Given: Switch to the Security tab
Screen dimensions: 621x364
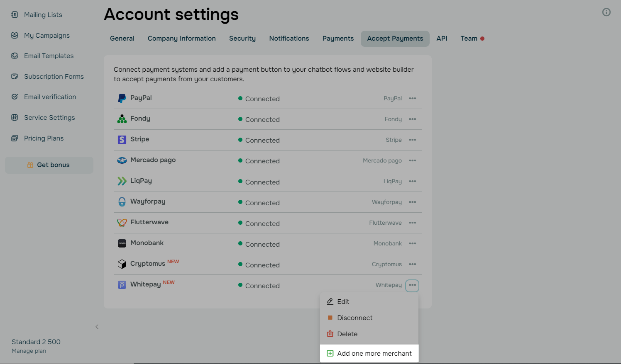Looking at the screenshot, I should pos(242,39).
